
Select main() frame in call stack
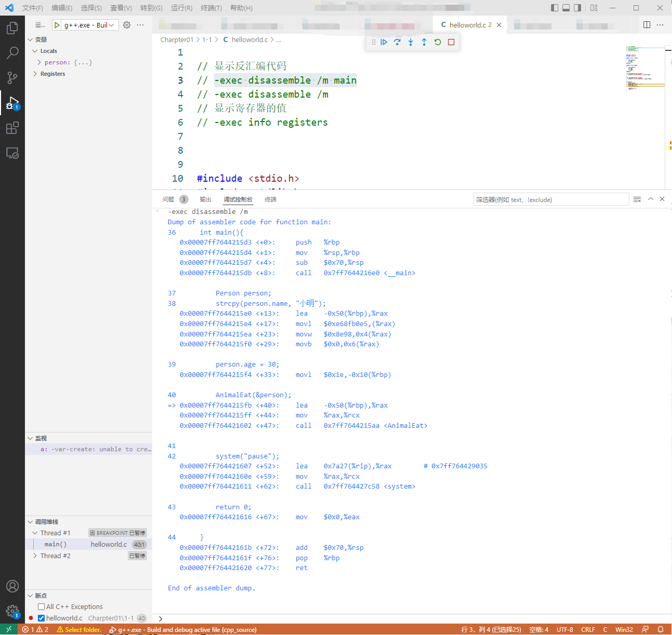point(88,544)
